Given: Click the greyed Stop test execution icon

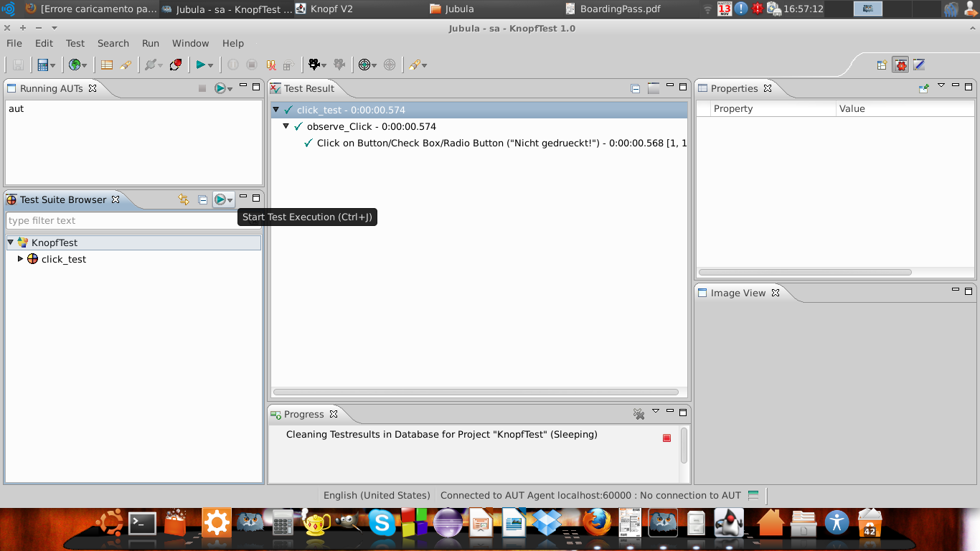Looking at the screenshot, I should coord(252,65).
